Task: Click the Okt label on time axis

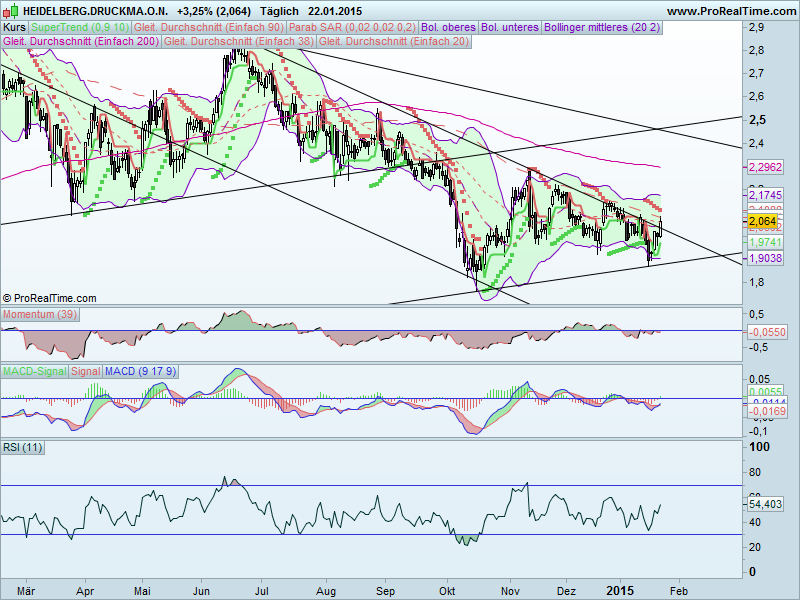Action: tap(447, 591)
